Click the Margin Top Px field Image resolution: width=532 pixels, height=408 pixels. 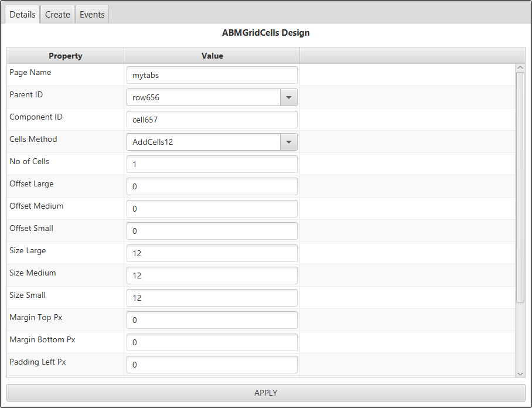(212, 320)
